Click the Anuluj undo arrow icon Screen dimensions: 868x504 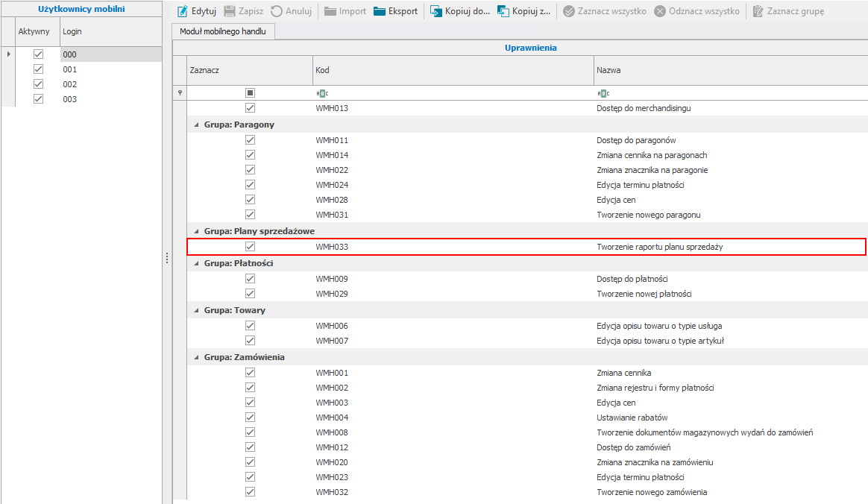[277, 11]
